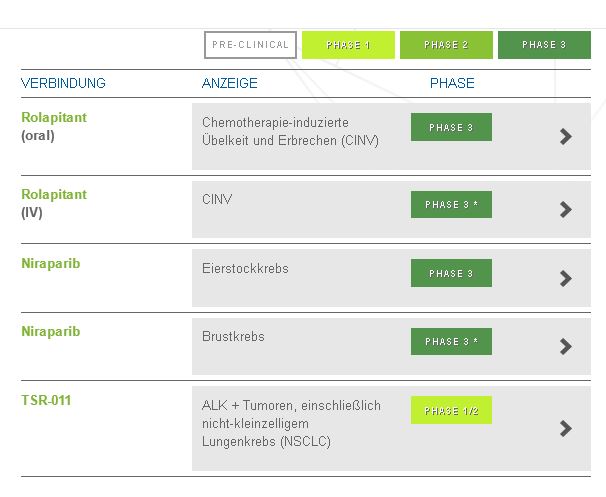Click the Rolapitant (oral) compound link
Image resolution: width=606 pixels, height=497 pixels.
pos(54,117)
